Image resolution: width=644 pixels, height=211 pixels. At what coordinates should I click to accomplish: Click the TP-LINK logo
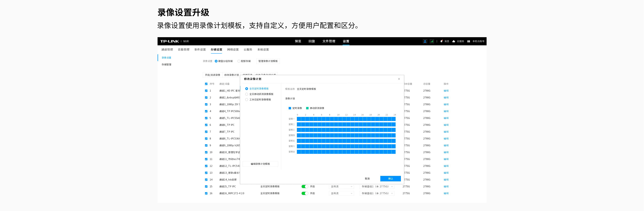pos(169,41)
